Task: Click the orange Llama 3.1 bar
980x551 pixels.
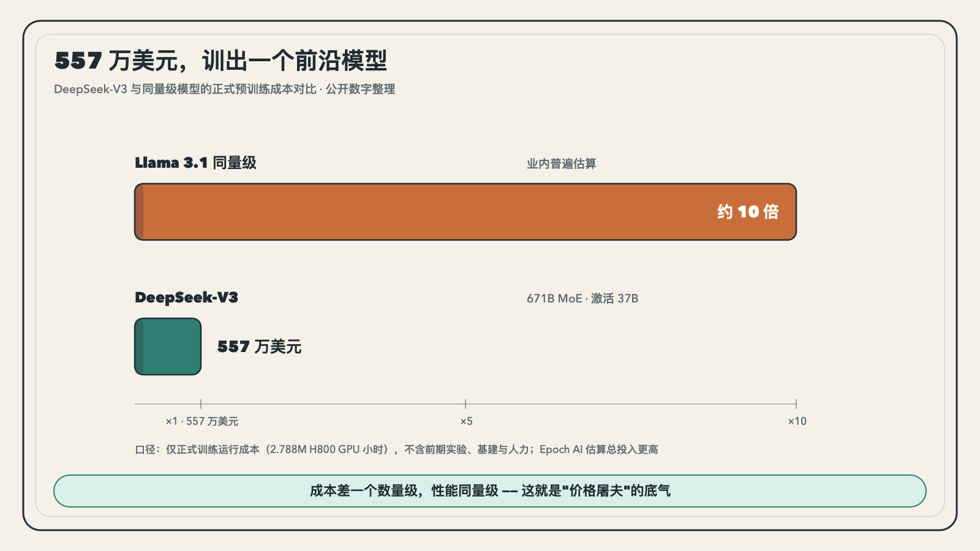Action: coord(466,212)
